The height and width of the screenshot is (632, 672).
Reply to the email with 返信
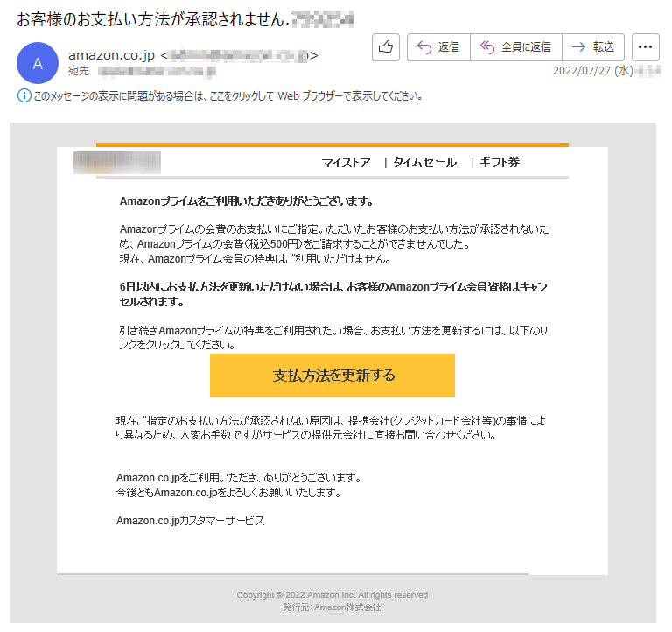(438, 47)
